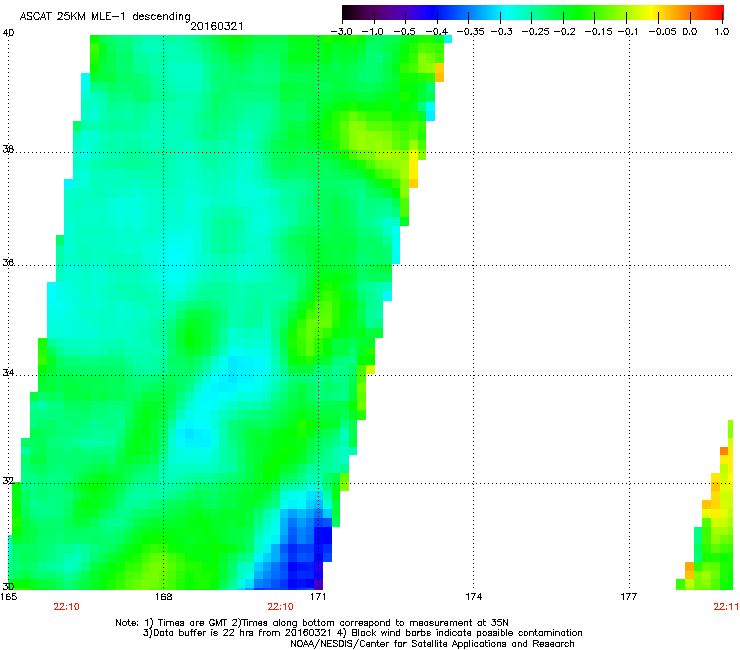Image resolution: width=740 pixels, height=650 pixels.
Task: Click the latitude label 32
Action: (x=8, y=481)
